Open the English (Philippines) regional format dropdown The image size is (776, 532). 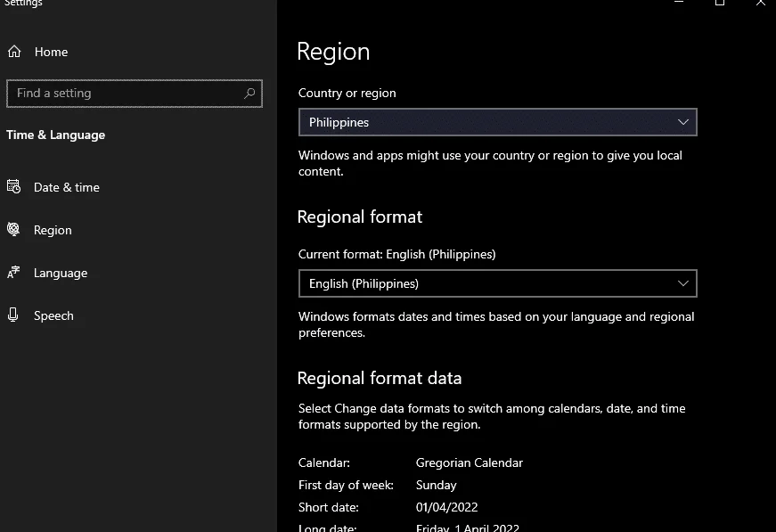pyautogui.click(x=497, y=283)
